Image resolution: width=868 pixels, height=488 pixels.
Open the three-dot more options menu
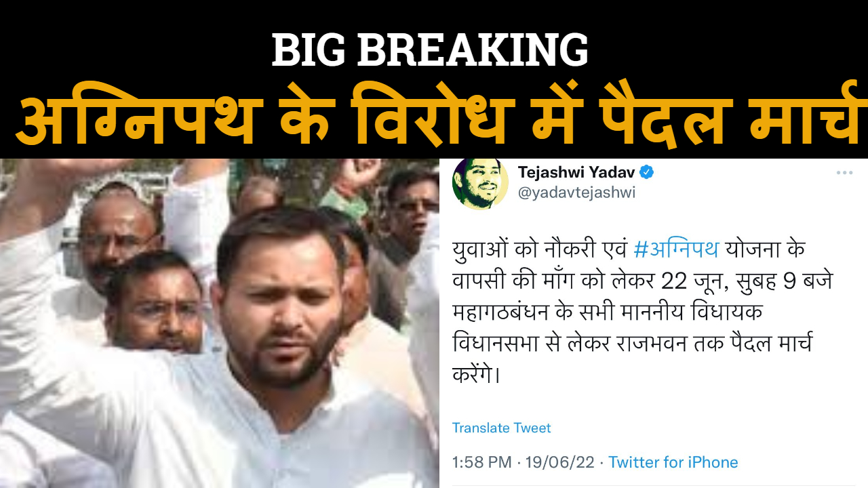[844, 173]
